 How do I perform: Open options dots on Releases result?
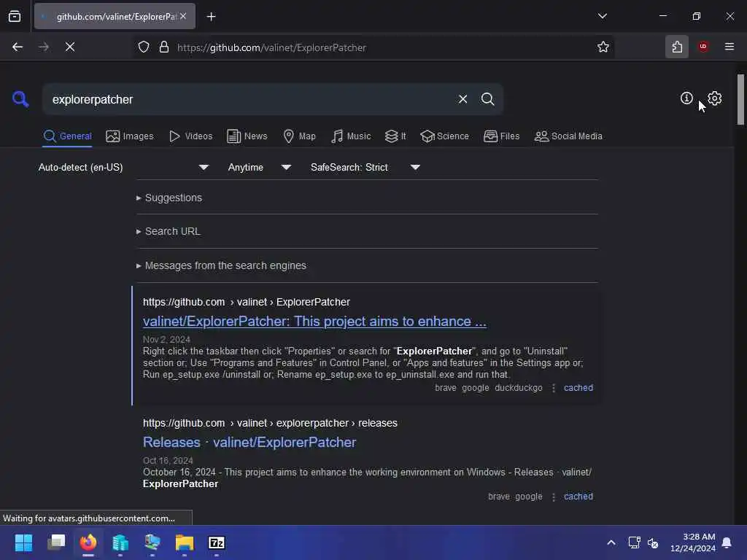point(553,497)
